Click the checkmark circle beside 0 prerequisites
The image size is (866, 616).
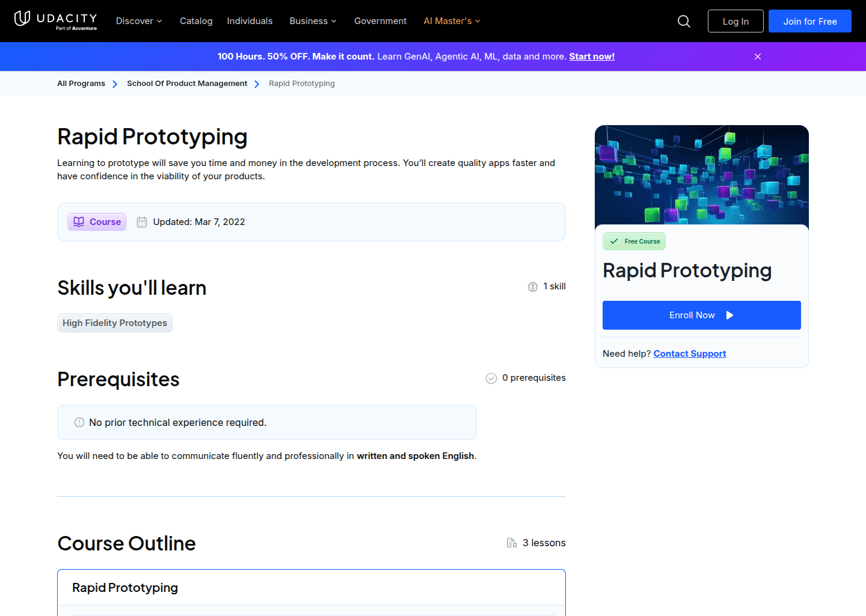(x=491, y=378)
